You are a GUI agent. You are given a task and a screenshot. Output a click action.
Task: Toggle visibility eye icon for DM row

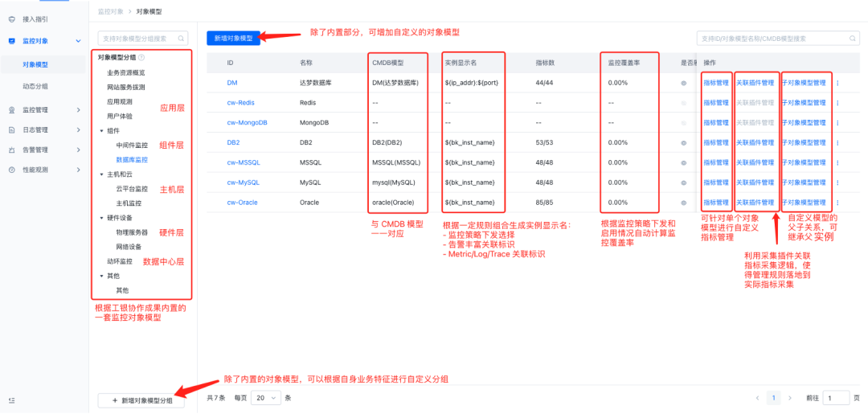[684, 82]
